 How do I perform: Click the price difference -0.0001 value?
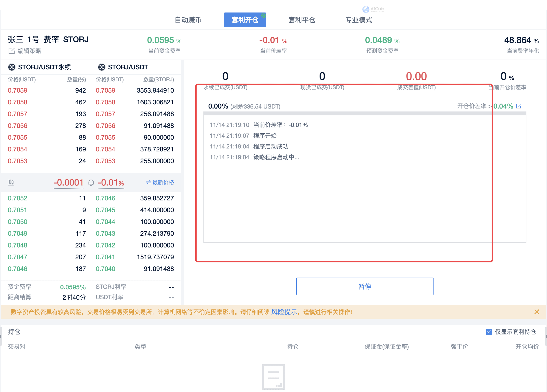click(x=69, y=183)
